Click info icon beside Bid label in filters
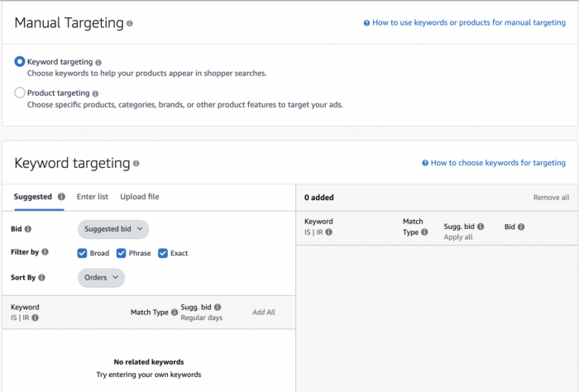The height and width of the screenshot is (392, 579). pyautogui.click(x=27, y=229)
